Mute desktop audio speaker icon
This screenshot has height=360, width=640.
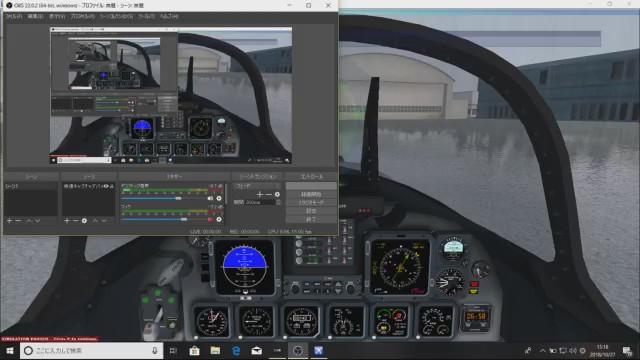pos(210,198)
